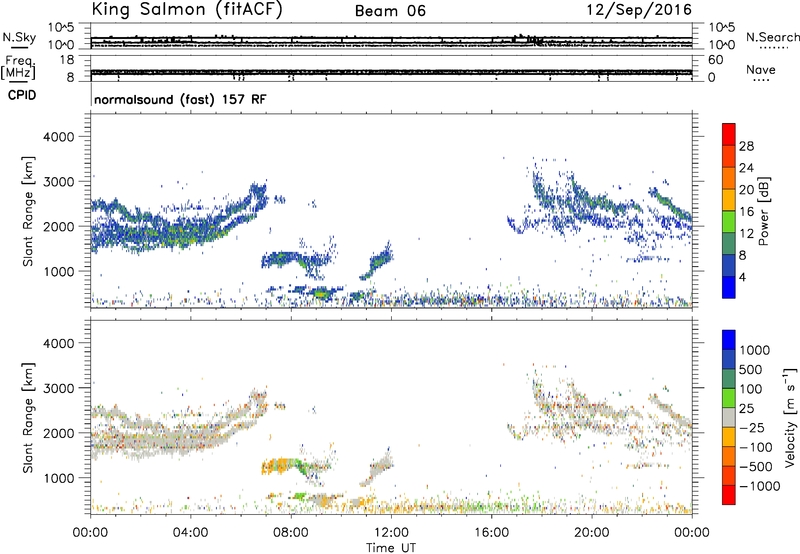Click the red top of the power colorbar
800x554 pixels.
(729, 134)
